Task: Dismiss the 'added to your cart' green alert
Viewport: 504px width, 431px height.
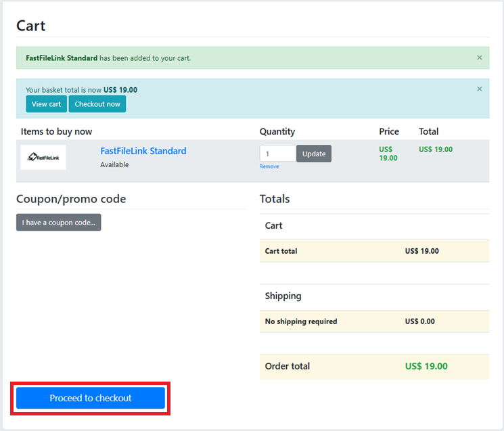Action: (479, 58)
